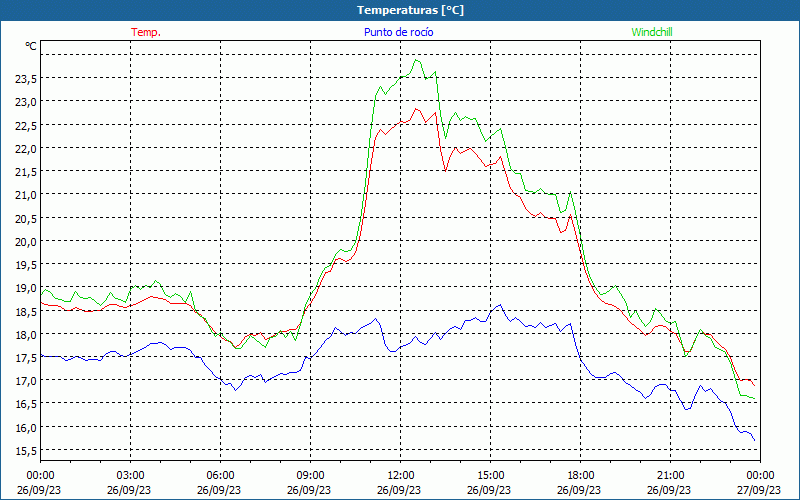This screenshot has width=800, height=500.
Task: Click the 03:00 time axis label
Action: tap(130, 476)
